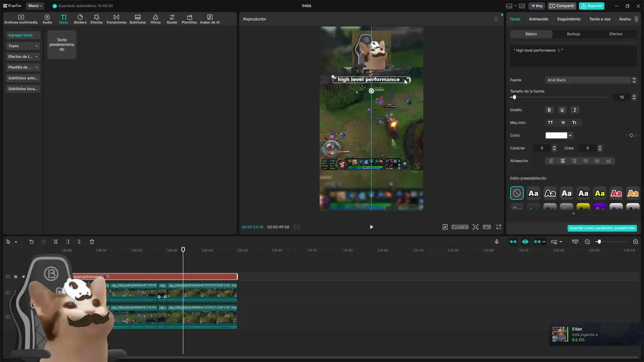Play the video preview

tap(371, 227)
